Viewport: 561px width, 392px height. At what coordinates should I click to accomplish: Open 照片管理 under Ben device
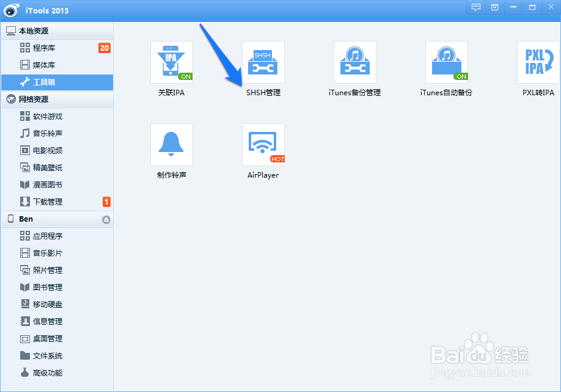pyautogui.click(x=57, y=270)
